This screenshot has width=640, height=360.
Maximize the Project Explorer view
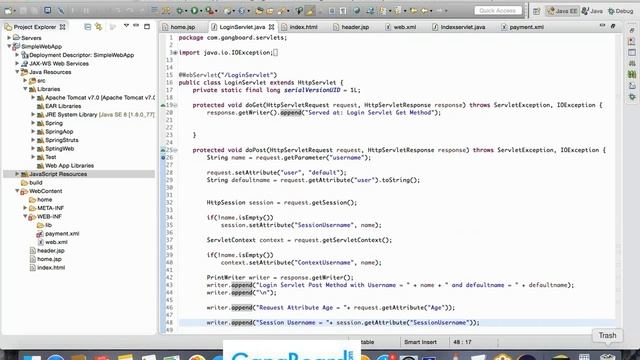(x=147, y=27)
